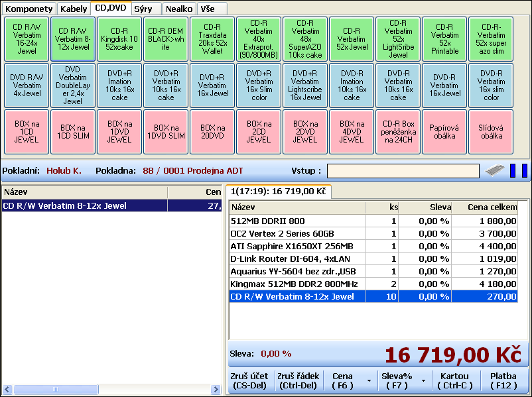
Task: Click the horizontal scrollbar thumb in product list
Action: [56, 389]
